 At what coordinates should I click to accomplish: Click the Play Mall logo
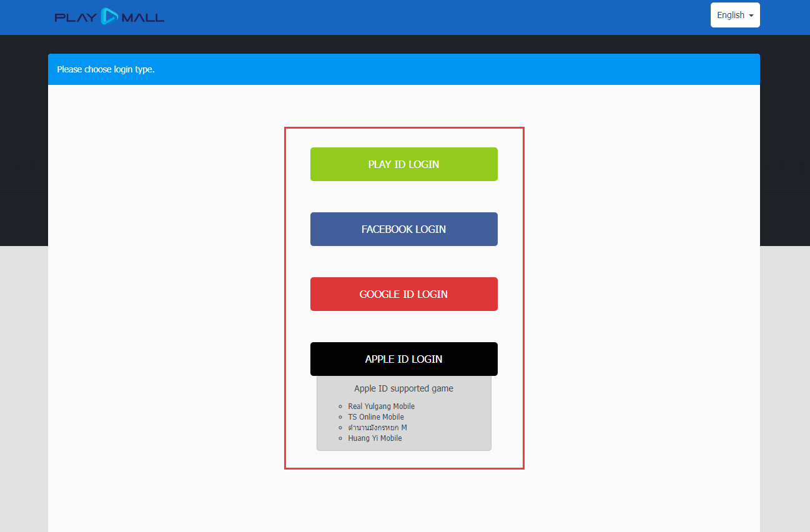[x=109, y=16]
